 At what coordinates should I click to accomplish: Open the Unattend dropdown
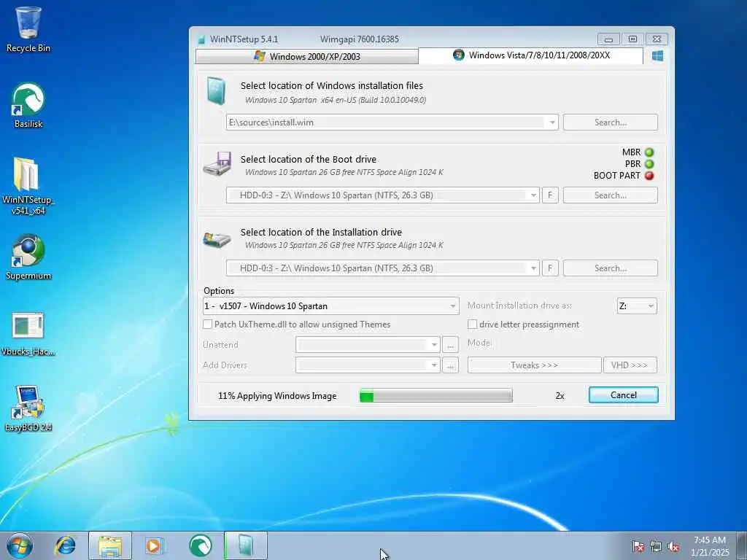[x=368, y=344]
